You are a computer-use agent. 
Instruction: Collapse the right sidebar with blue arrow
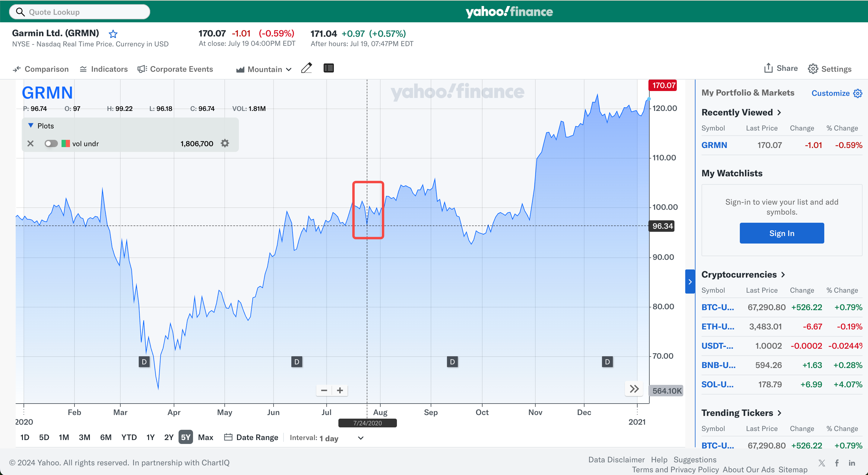click(x=690, y=282)
